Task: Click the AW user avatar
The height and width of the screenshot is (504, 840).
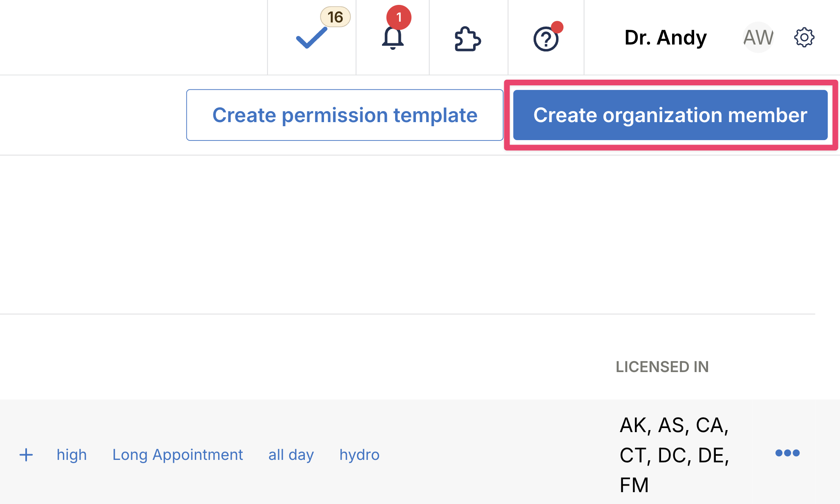Action: 758,38
